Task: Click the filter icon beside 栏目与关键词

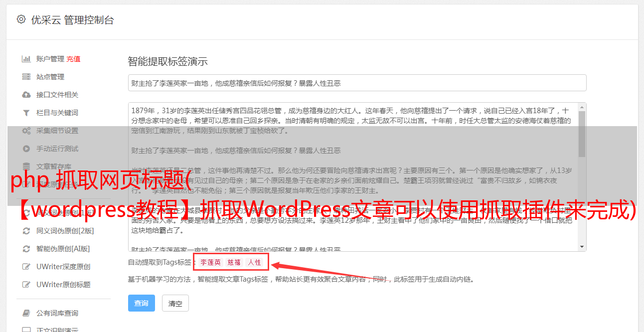Action: [x=26, y=113]
